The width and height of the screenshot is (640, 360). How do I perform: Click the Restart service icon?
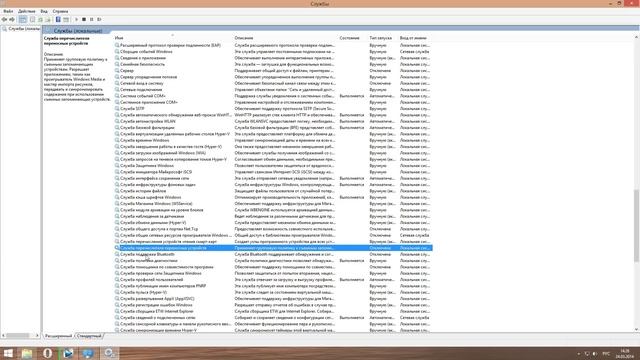(99, 19)
